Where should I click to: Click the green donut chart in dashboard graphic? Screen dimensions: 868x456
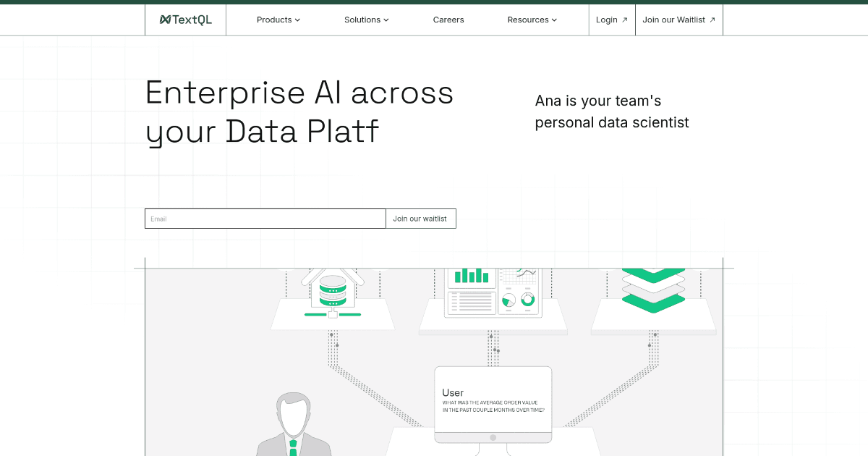click(528, 299)
